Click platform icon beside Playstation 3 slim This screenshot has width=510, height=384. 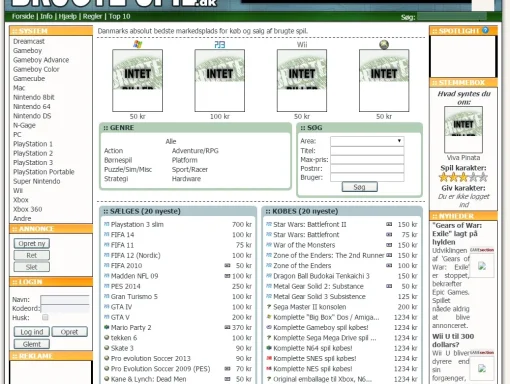107,224
